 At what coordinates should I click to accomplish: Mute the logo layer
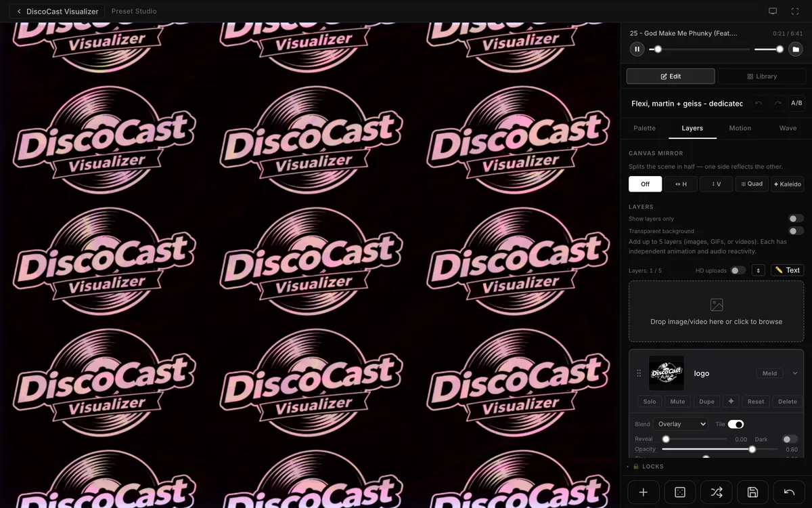click(677, 401)
